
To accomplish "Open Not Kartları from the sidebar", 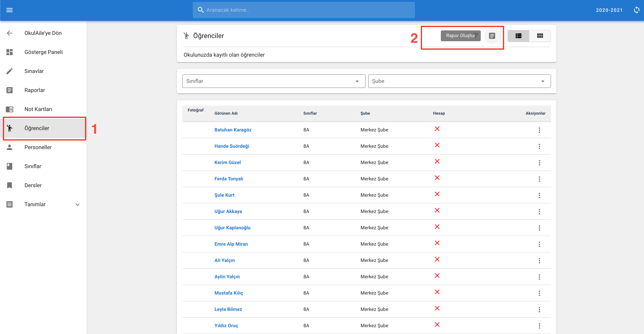I will click(43, 109).
